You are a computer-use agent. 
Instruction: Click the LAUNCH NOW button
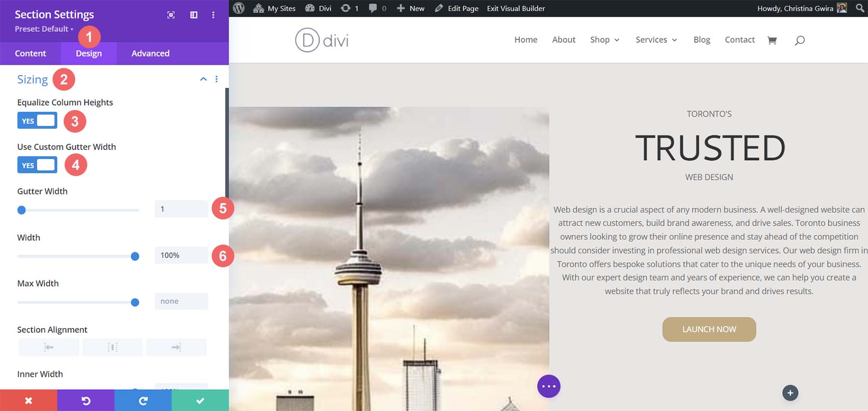(709, 329)
